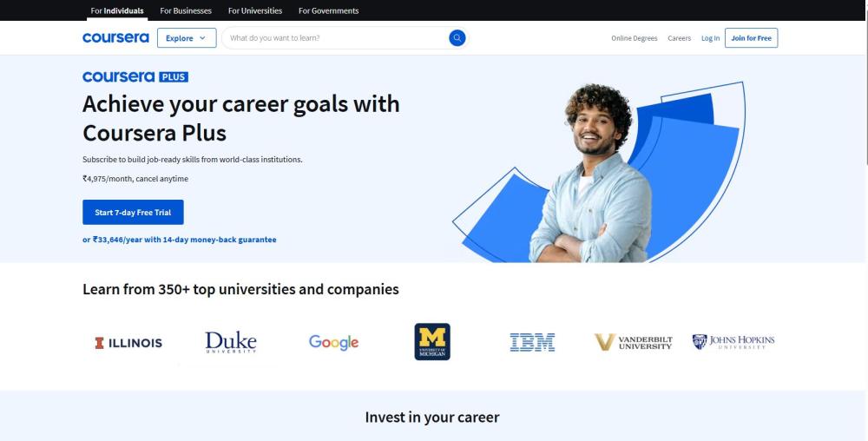Screen dimensions: 868x441
Task: Click the Google partner logo
Action: tap(334, 343)
